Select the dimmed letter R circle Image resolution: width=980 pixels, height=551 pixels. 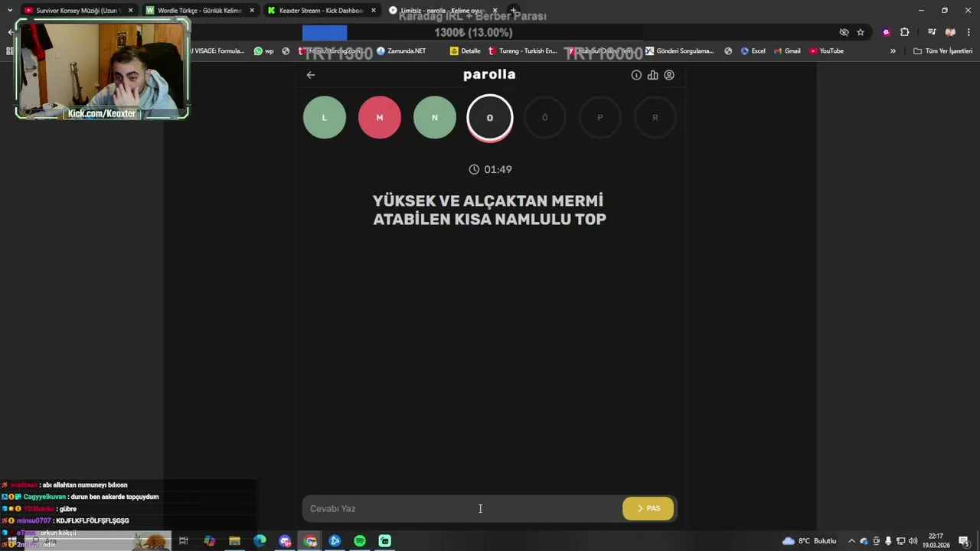(655, 117)
